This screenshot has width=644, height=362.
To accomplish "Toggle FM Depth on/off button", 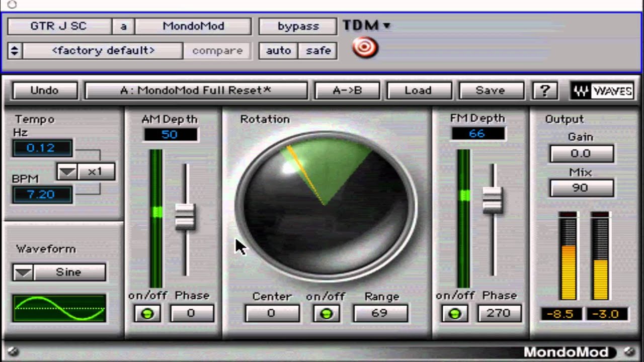I will tap(454, 314).
